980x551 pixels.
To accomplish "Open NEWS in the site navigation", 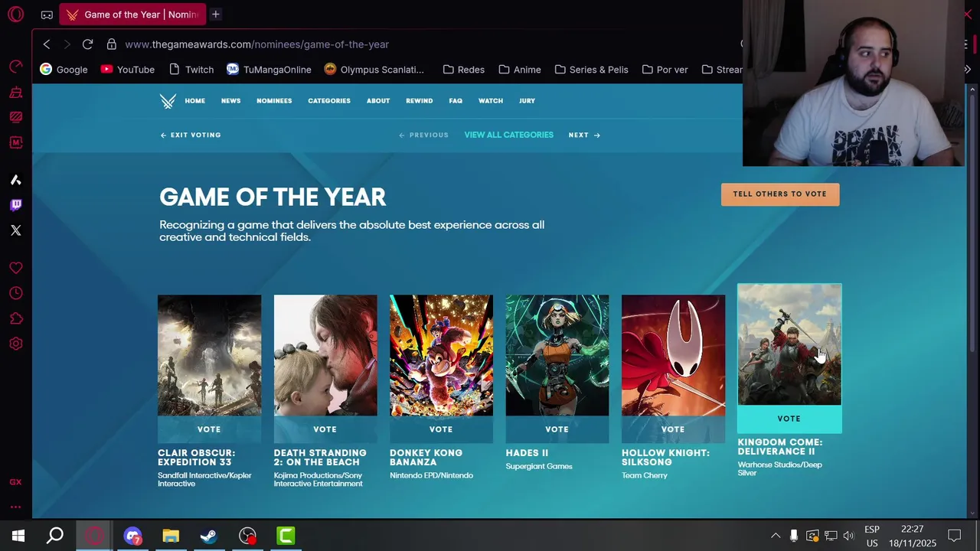I will click(230, 101).
